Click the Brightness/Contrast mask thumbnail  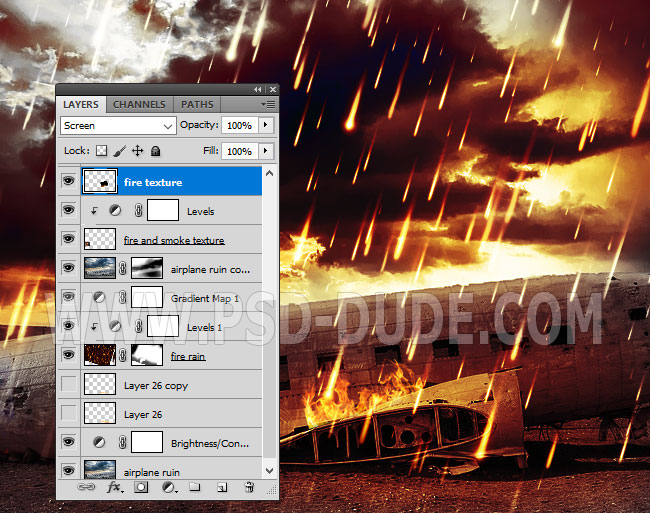point(147,442)
